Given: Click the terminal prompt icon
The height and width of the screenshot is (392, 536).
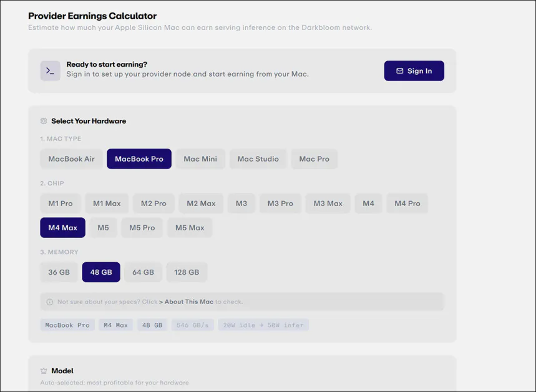Looking at the screenshot, I should pos(51,71).
